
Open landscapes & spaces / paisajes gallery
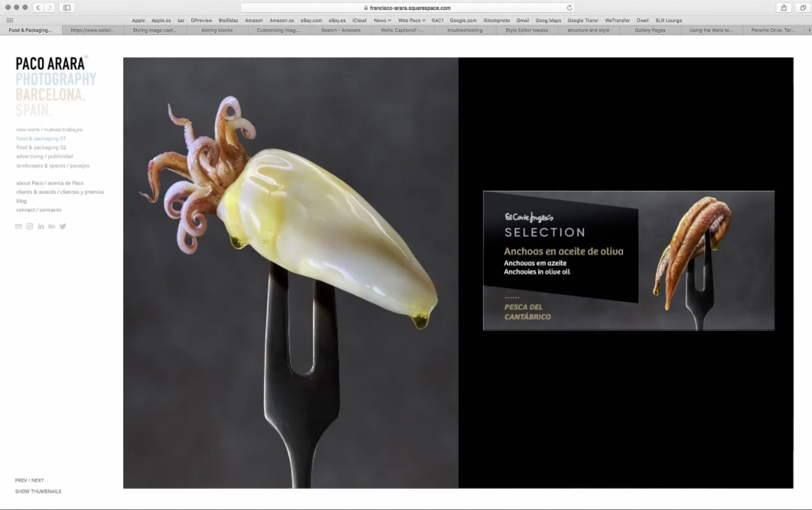53,165
